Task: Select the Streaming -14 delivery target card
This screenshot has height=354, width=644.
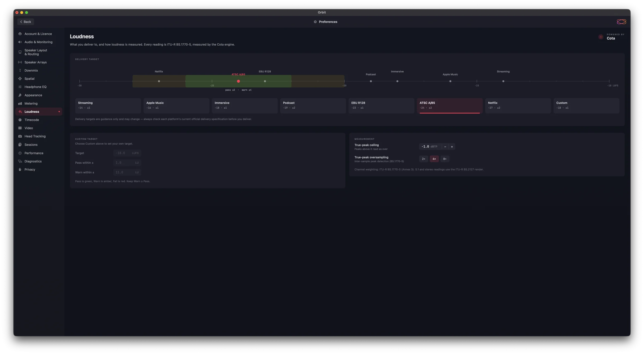Action: [x=108, y=106]
